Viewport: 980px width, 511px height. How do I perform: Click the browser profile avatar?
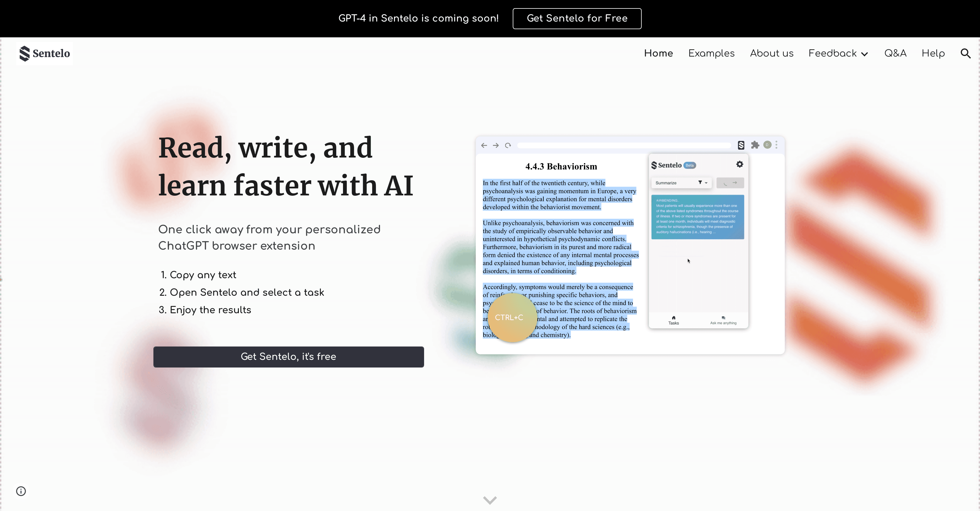tap(767, 145)
